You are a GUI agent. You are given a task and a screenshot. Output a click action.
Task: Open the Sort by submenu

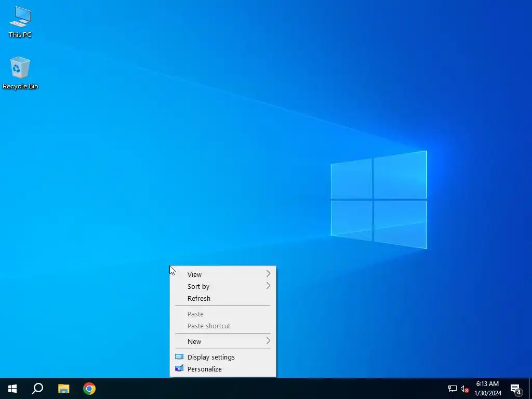[222, 286]
